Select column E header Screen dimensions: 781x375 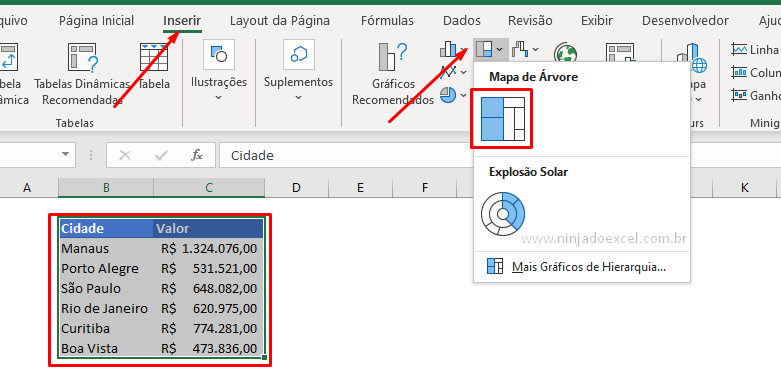point(360,188)
